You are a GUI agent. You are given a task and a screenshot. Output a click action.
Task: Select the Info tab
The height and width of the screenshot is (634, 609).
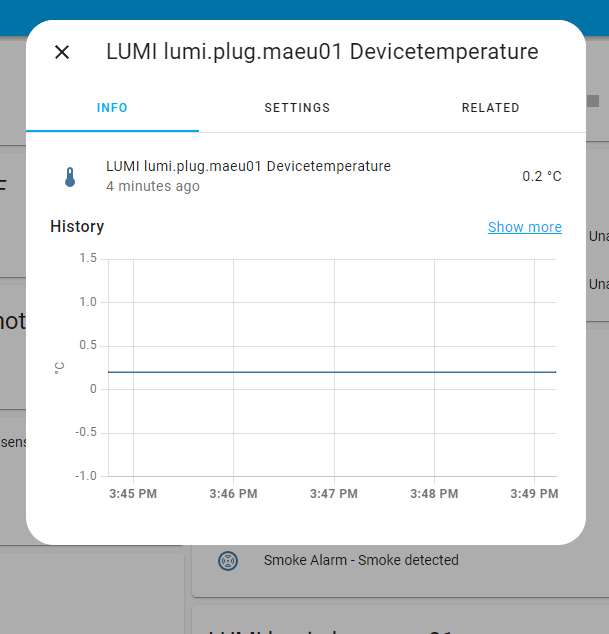click(x=112, y=108)
